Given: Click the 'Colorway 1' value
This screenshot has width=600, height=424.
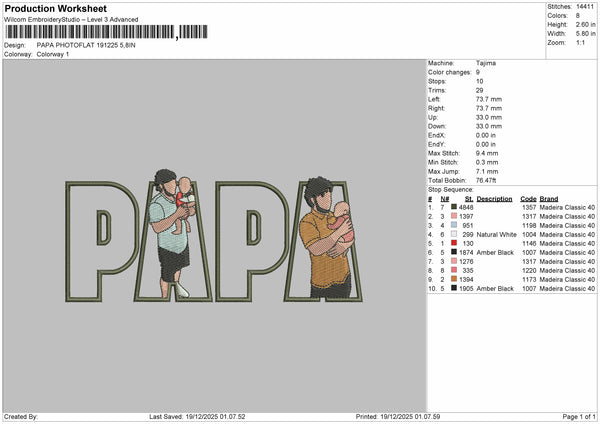Looking at the screenshot, I should pos(53,54).
